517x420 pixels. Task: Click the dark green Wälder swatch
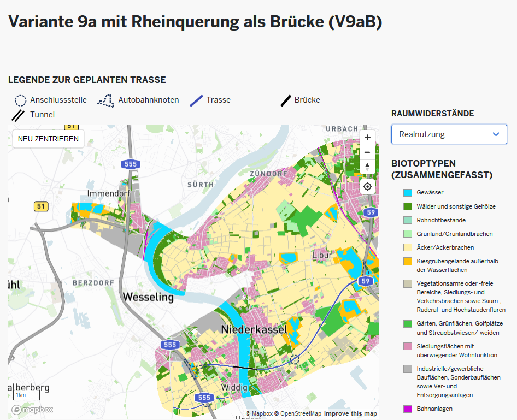click(408, 206)
